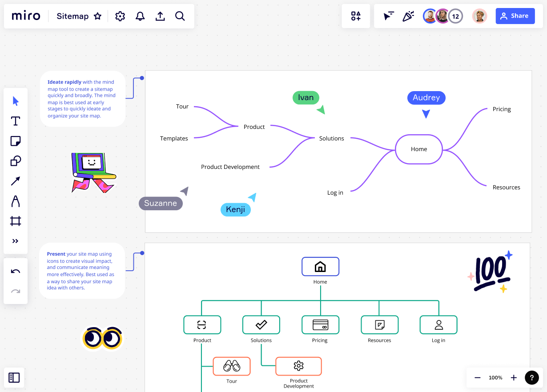The image size is (547, 392).
Task: Open help with the question mark button
Action: [532, 377]
